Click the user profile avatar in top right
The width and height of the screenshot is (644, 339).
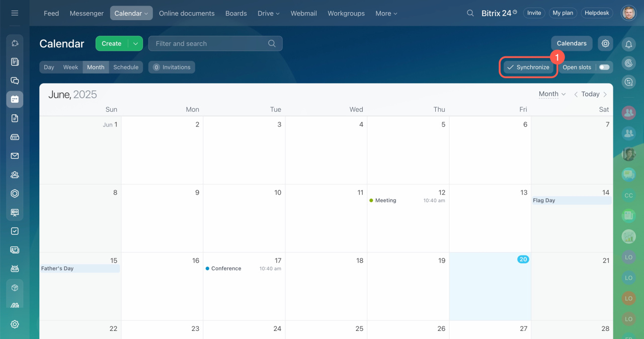[628, 13]
